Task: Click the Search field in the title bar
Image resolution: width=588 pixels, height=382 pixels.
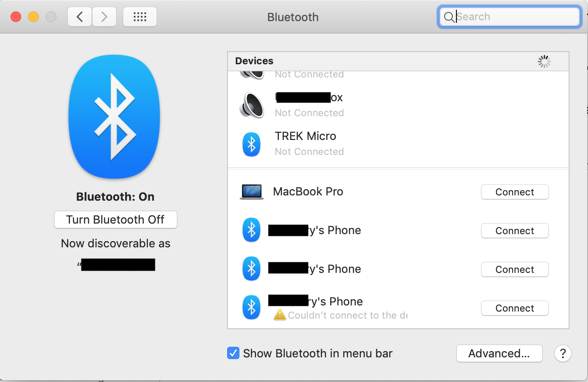Action: [x=509, y=17]
